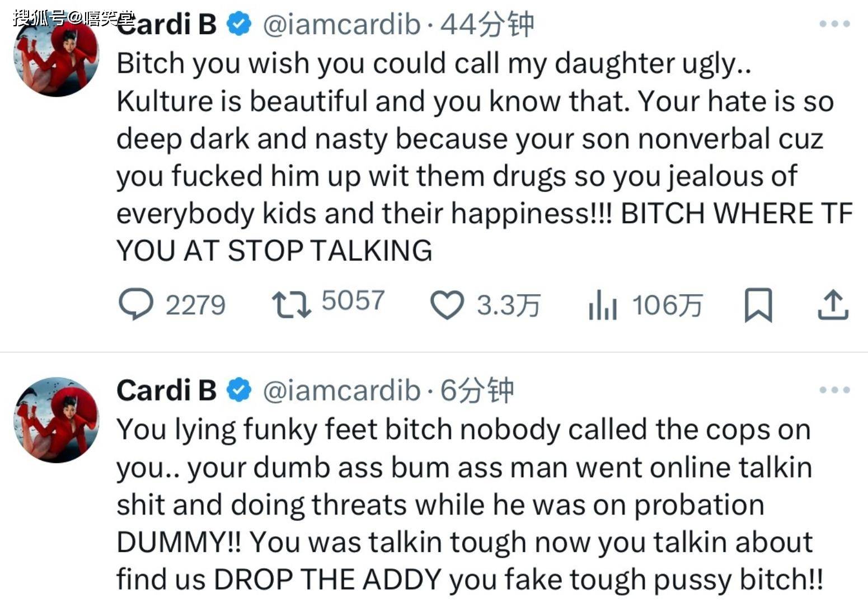The width and height of the screenshot is (868, 609).
Task: Click the share upload icon
Action: (x=833, y=305)
